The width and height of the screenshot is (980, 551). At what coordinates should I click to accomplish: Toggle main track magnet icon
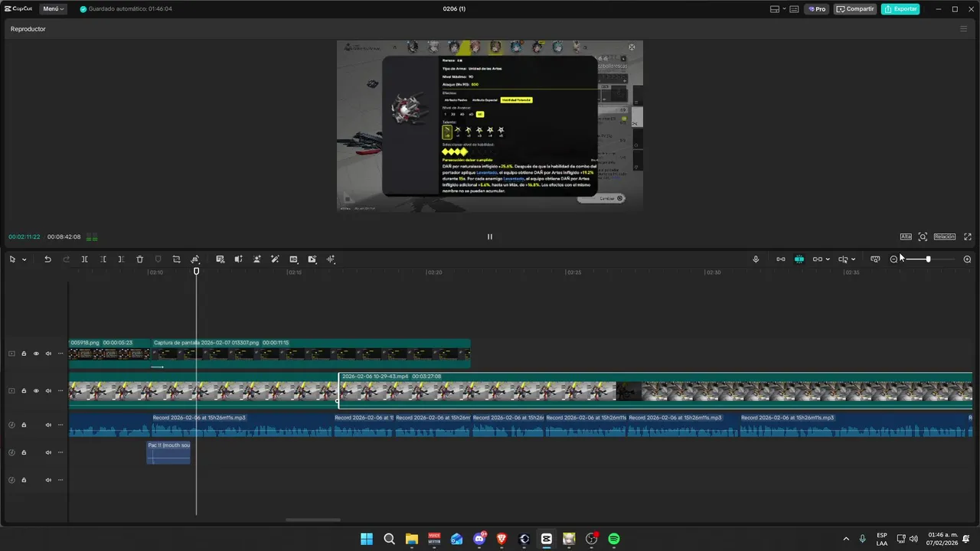[x=780, y=259]
